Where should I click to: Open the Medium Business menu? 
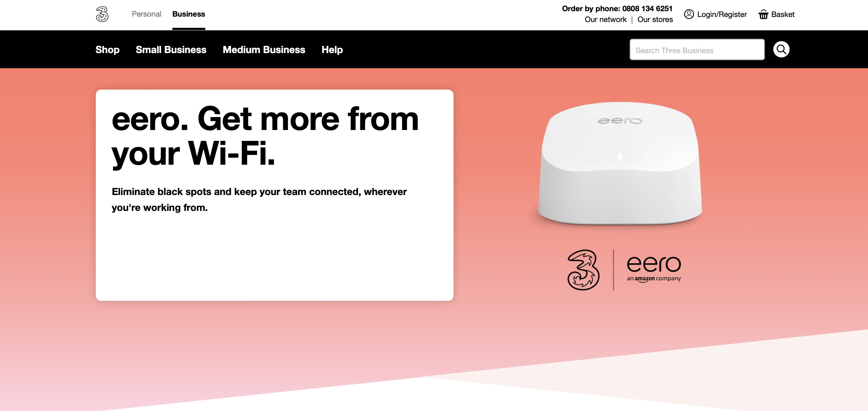point(264,49)
